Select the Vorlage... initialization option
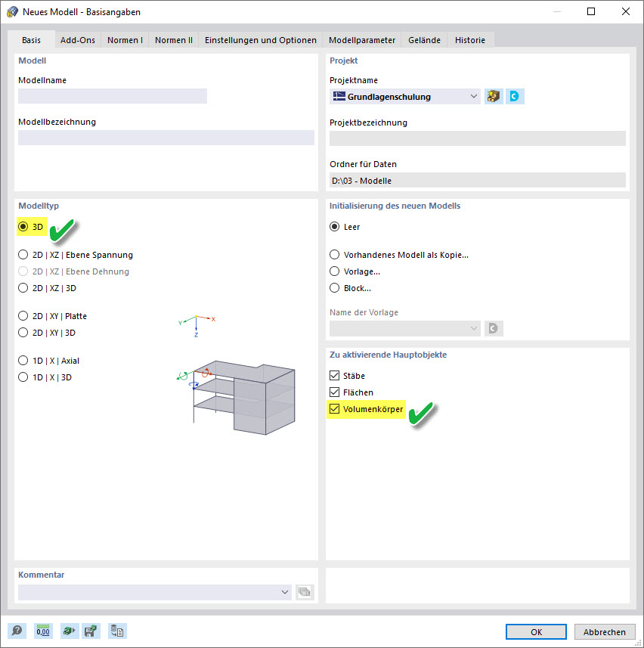The width and height of the screenshot is (644, 648). click(335, 271)
